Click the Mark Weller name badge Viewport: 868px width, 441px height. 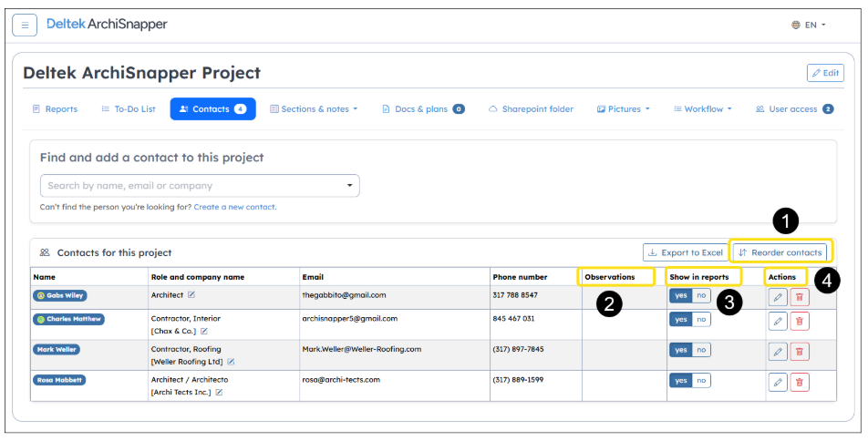(x=57, y=350)
